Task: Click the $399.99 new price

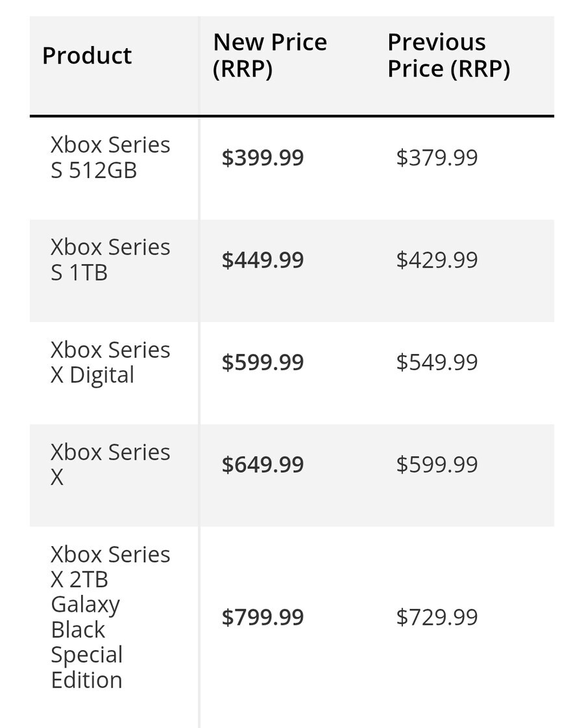Action: (263, 157)
